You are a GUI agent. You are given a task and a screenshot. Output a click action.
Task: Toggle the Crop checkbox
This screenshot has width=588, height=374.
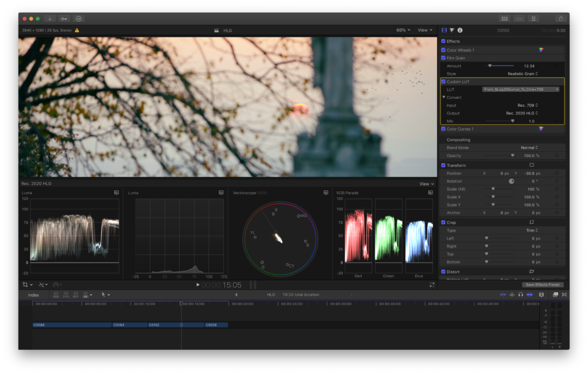[443, 222]
